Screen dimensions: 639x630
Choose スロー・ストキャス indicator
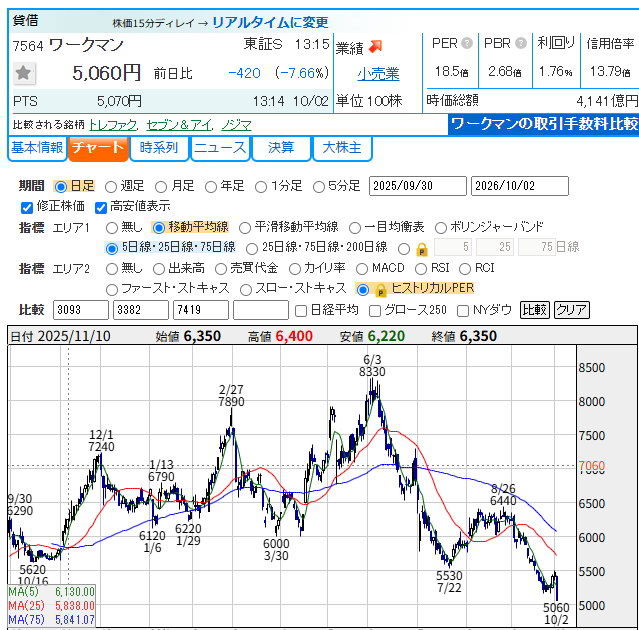click(246, 290)
